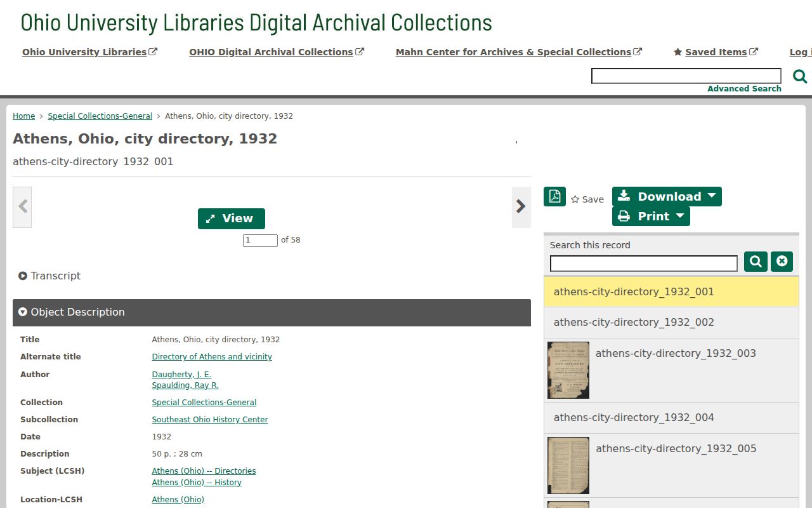
Task: Click the description '50 p. ; 28 cm'
Action: (177, 454)
